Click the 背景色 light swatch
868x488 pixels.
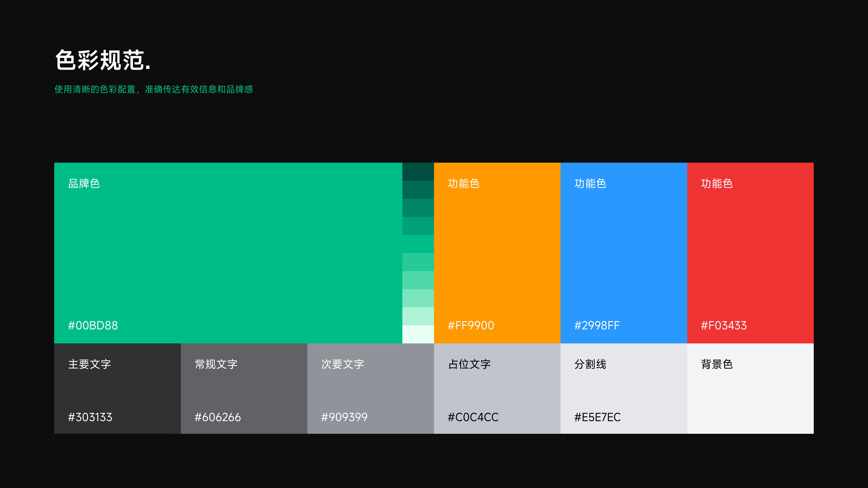(x=750, y=388)
